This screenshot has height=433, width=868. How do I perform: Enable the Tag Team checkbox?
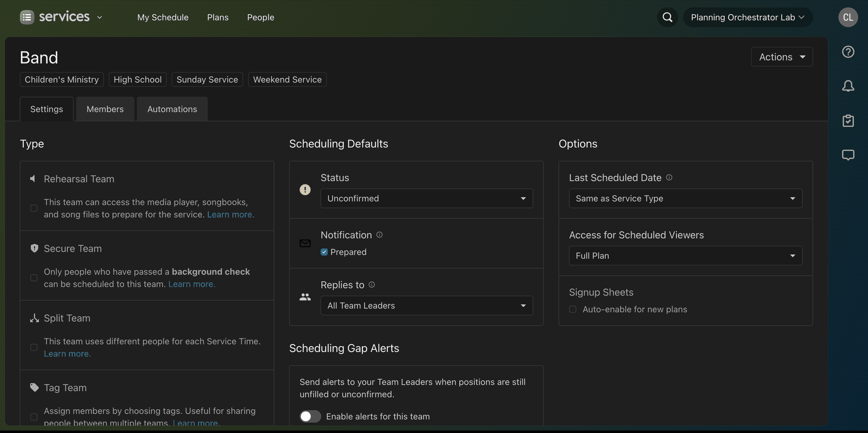tap(34, 417)
